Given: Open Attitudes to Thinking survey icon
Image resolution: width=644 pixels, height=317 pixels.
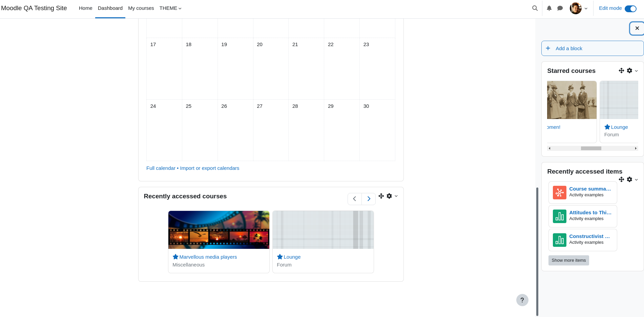Looking at the screenshot, I should pyautogui.click(x=560, y=216).
